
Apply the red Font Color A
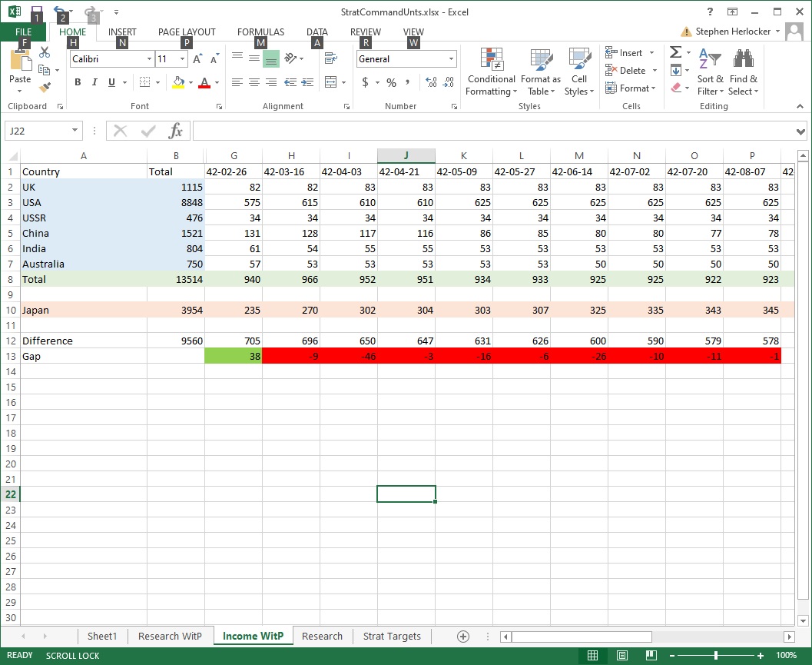[204, 82]
